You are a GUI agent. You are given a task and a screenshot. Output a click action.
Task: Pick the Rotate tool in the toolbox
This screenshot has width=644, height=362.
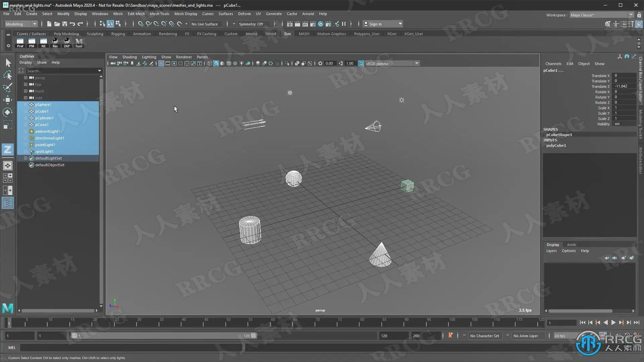coord(7,112)
